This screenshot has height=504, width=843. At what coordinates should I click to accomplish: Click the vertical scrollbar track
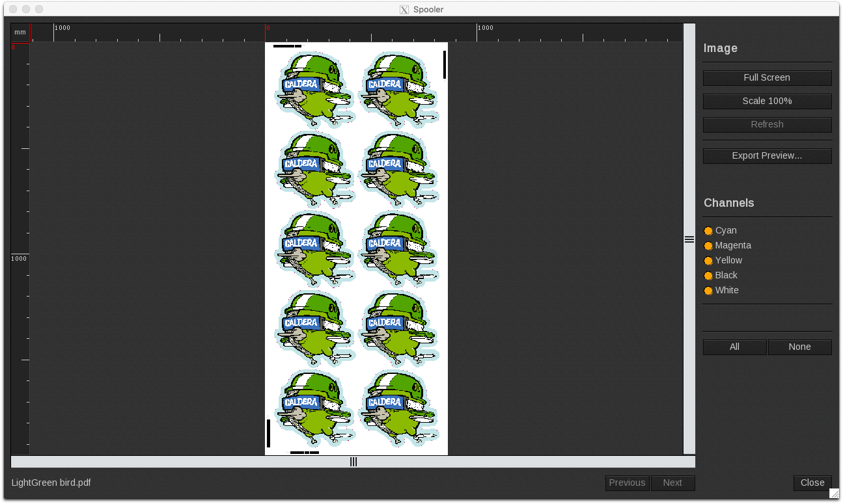689,358
